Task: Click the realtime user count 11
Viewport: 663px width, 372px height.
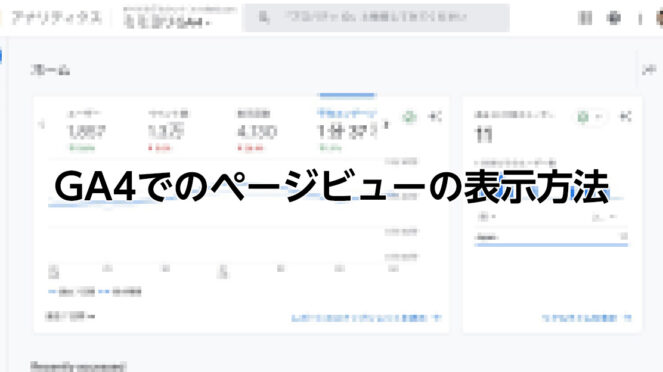Action: click(483, 135)
